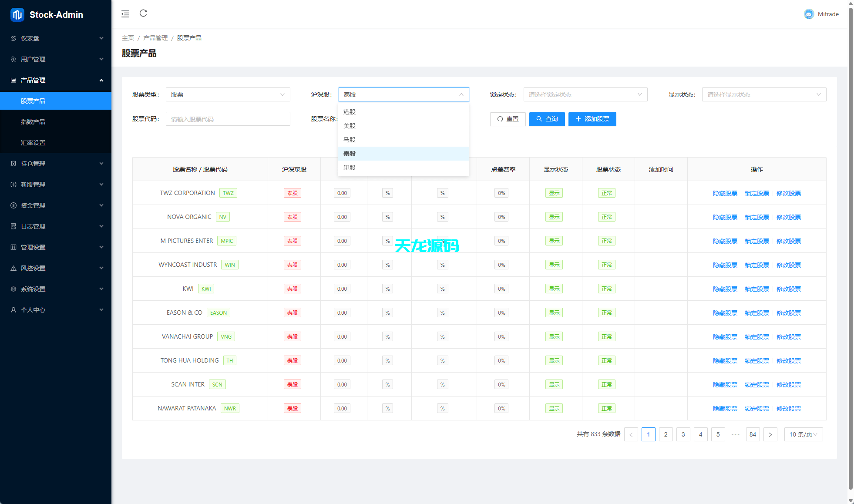The image size is (854, 504).
Task: Click the 系统设置 gear icon
Action: click(x=13, y=289)
